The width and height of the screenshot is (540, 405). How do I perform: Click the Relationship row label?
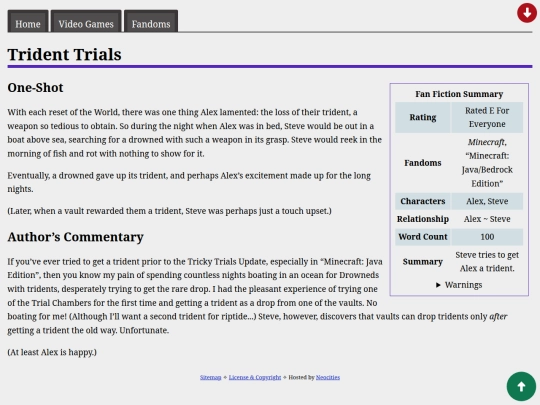coord(423,219)
